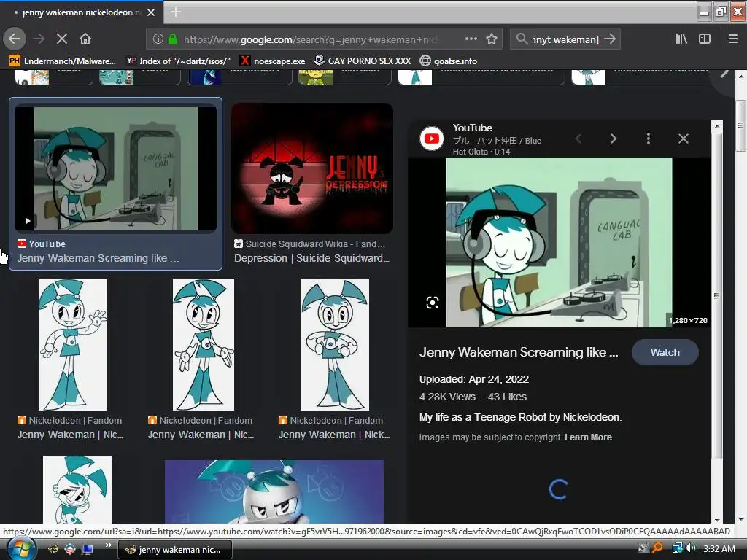The height and width of the screenshot is (560, 747).
Task: Open first Nickelodeon Fandom Jenny waving image
Action: click(73, 345)
